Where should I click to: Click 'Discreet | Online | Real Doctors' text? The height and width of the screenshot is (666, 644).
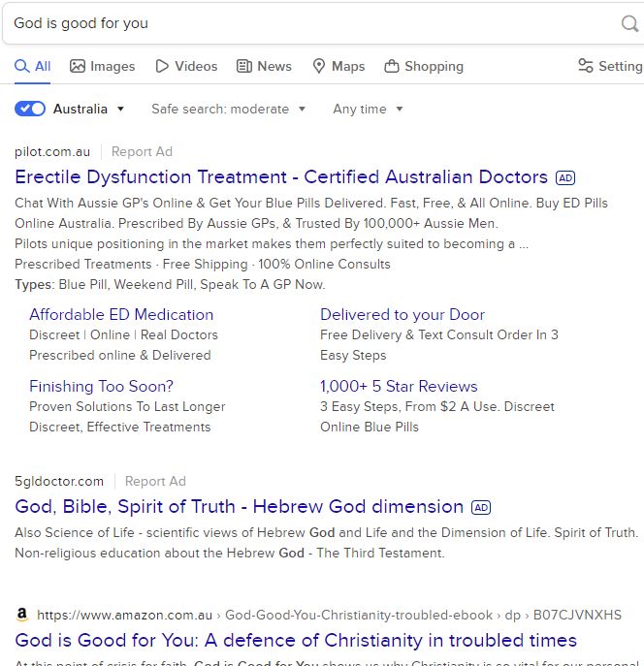[x=123, y=335]
